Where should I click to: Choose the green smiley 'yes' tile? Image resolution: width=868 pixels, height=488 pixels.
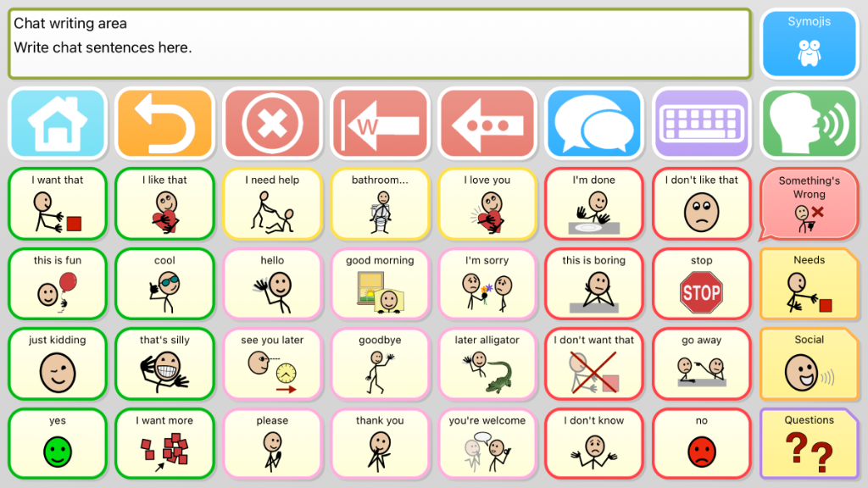(x=58, y=444)
